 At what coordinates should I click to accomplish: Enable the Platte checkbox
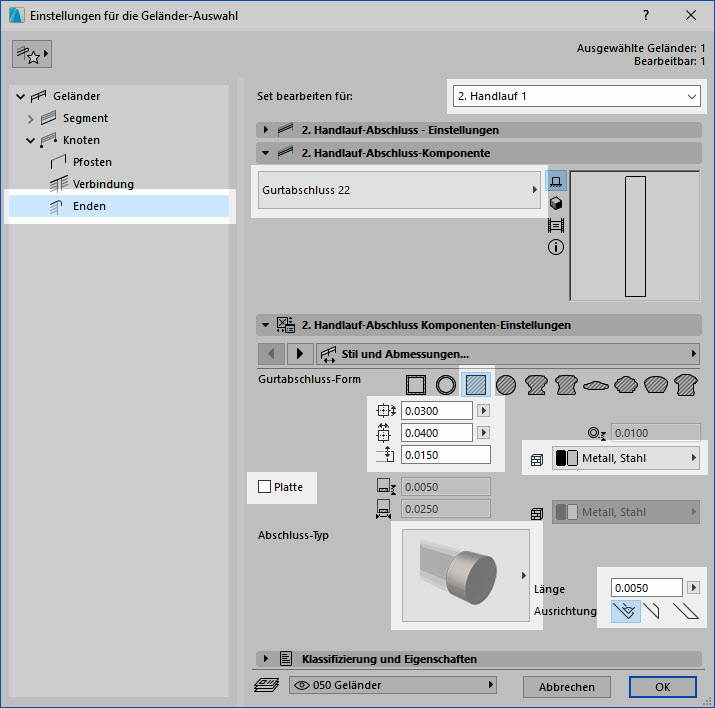point(264,486)
